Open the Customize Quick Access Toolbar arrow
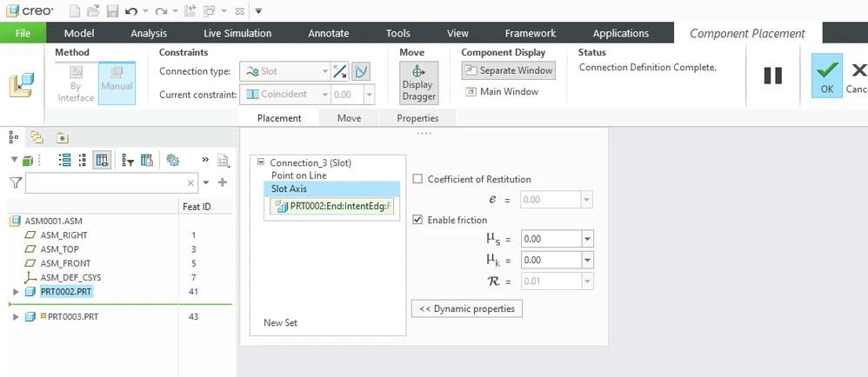The width and height of the screenshot is (868, 377). pyautogui.click(x=258, y=11)
